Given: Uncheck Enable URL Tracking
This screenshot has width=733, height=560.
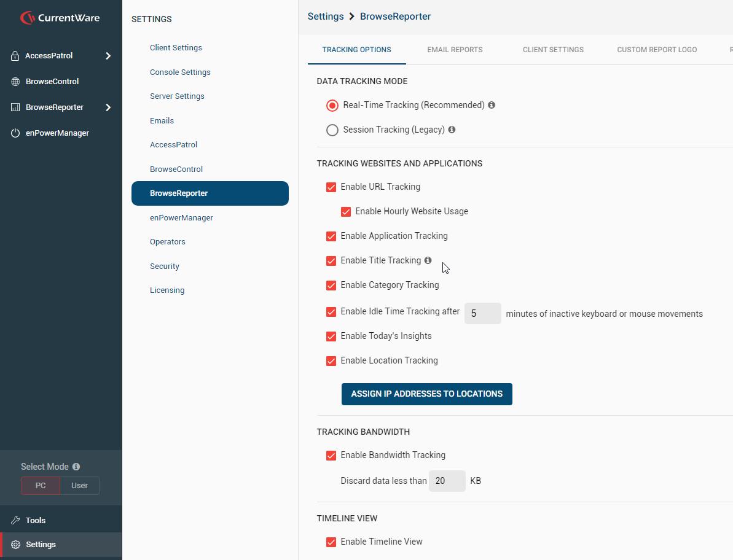Looking at the screenshot, I should (x=331, y=187).
